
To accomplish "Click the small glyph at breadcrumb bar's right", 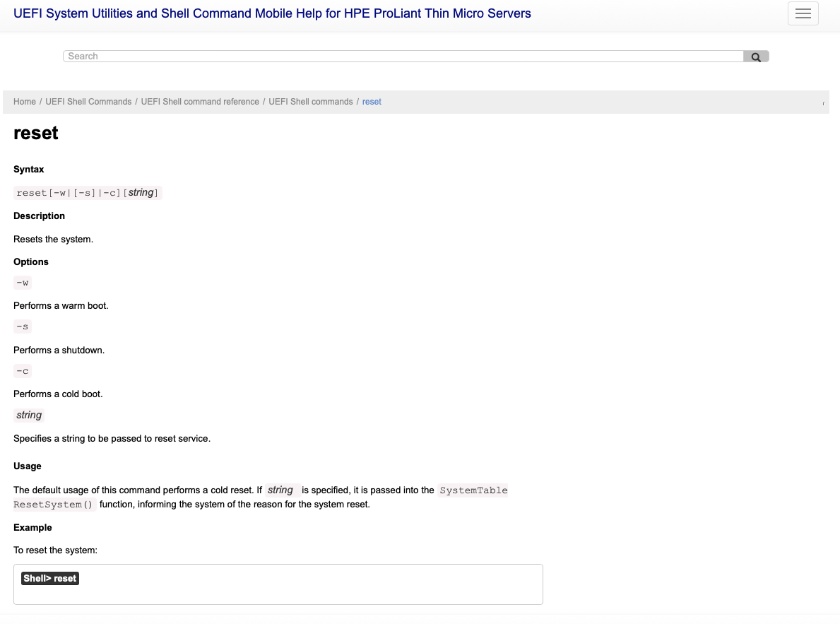I will point(823,103).
